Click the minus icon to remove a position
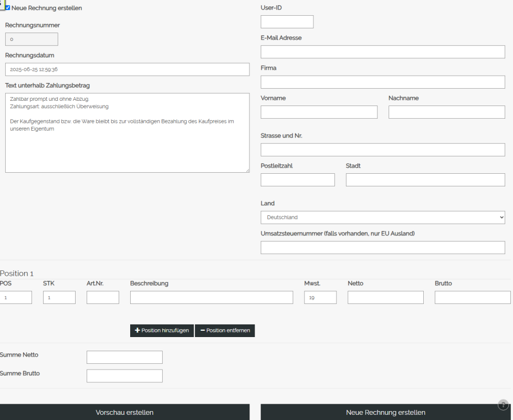Image resolution: width=513 pixels, height=420 pixels. point(203,330)
